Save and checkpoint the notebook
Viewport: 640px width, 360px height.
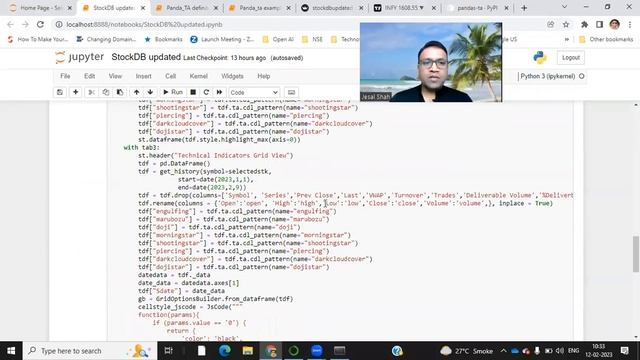click(60, 92)
